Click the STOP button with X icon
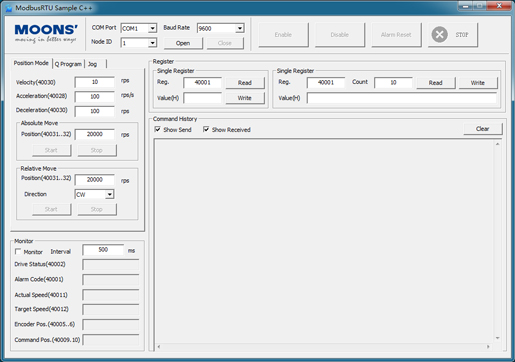The height and width of the screenshot is (362, 515). point(453,35)
